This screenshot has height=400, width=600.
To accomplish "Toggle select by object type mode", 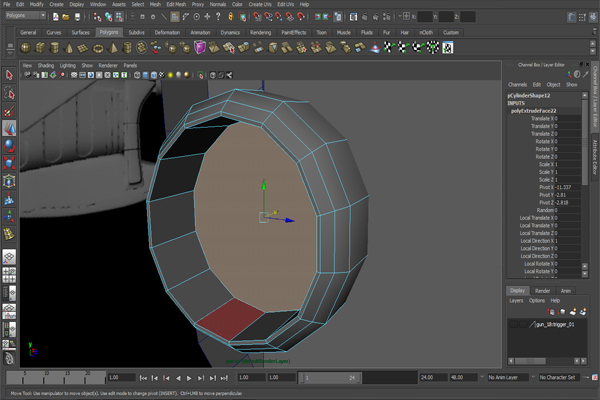I will (109, 17).
